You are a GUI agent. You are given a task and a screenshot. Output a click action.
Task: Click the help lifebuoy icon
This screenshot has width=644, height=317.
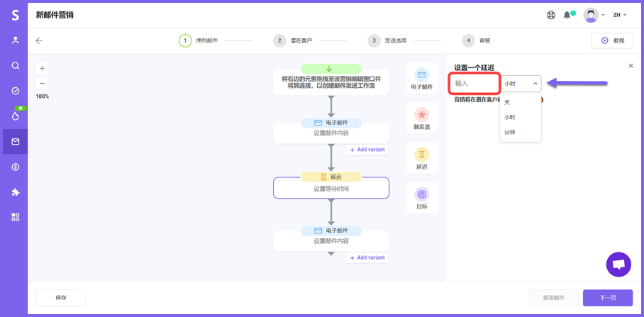(x=551, y=15)
